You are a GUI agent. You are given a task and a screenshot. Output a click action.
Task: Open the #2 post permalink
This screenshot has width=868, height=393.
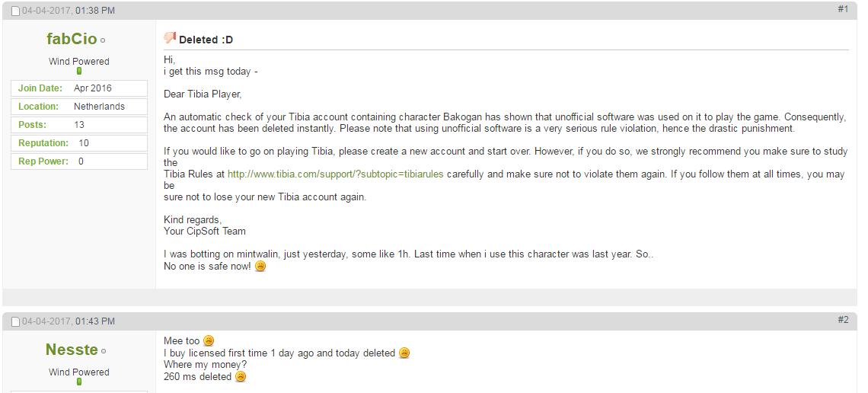click(843, 320)
